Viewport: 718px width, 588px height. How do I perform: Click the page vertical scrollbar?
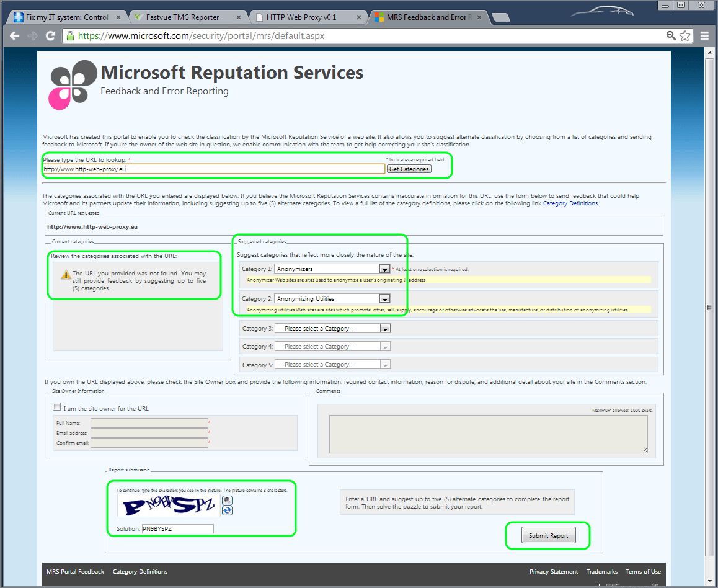click(x=710, y=307)
